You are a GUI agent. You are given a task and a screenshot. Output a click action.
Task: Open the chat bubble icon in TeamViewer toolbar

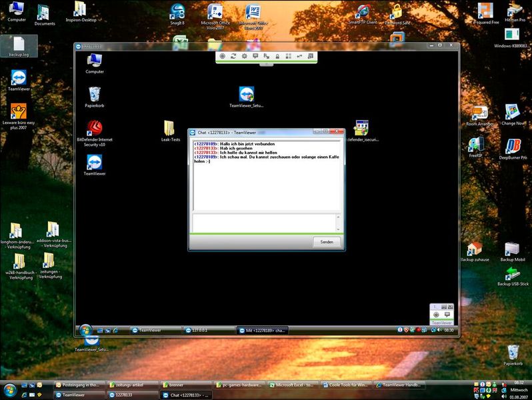point(255,56)
